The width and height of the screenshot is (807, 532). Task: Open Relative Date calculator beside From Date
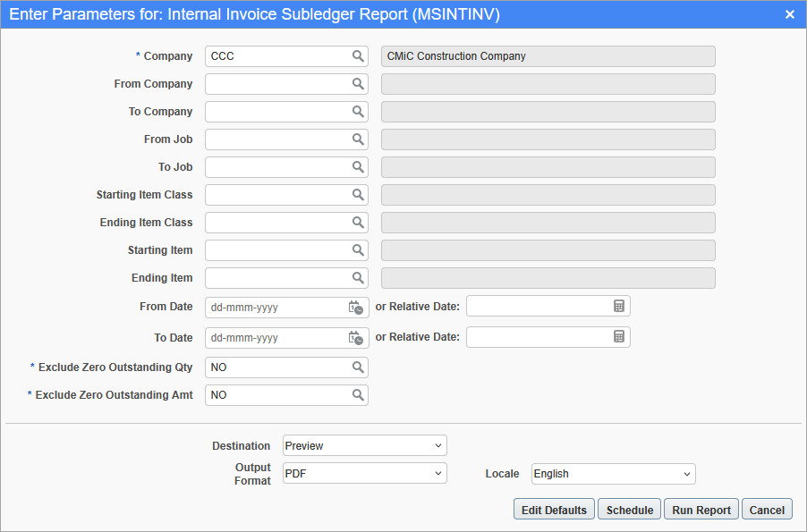click(x=619, y=306)
